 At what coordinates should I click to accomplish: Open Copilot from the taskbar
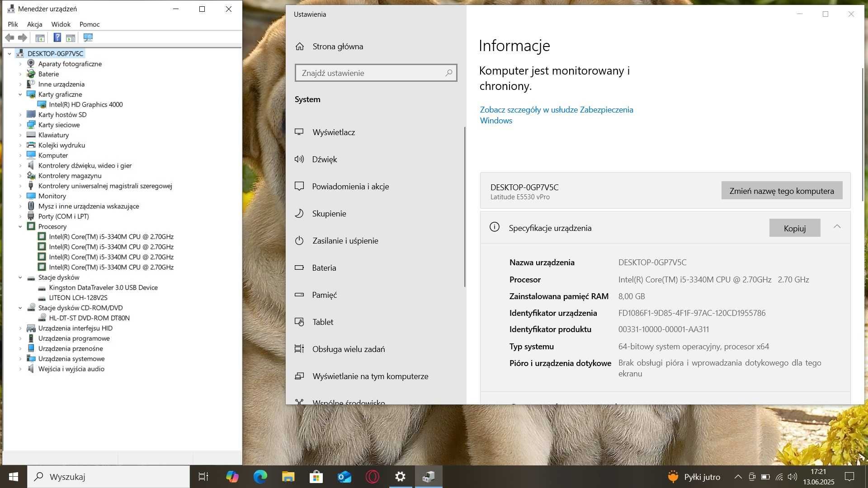tap(232, 477)
